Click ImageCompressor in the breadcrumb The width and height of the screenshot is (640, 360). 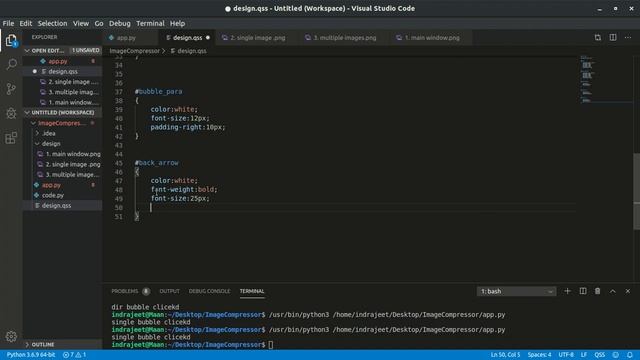[x=135, y=51]
